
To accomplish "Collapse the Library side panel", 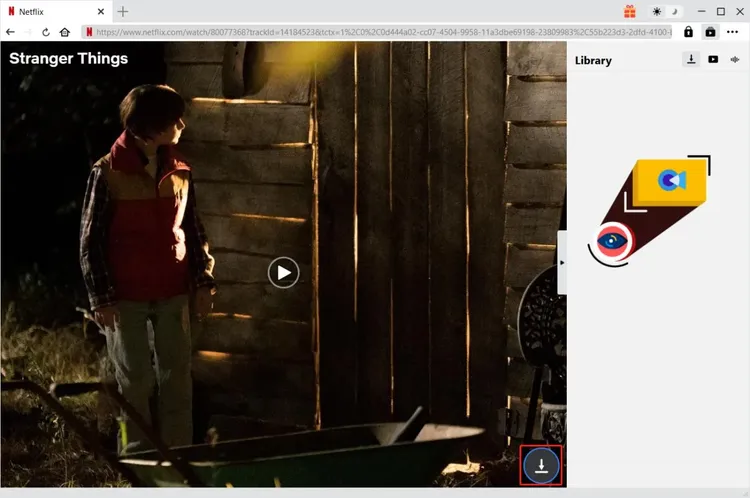I will tap(562, 262).
